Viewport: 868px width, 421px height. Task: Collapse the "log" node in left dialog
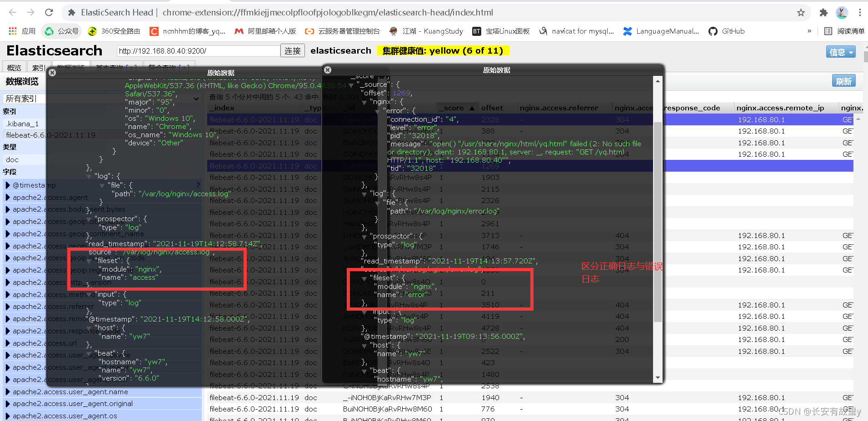point(88,177)
